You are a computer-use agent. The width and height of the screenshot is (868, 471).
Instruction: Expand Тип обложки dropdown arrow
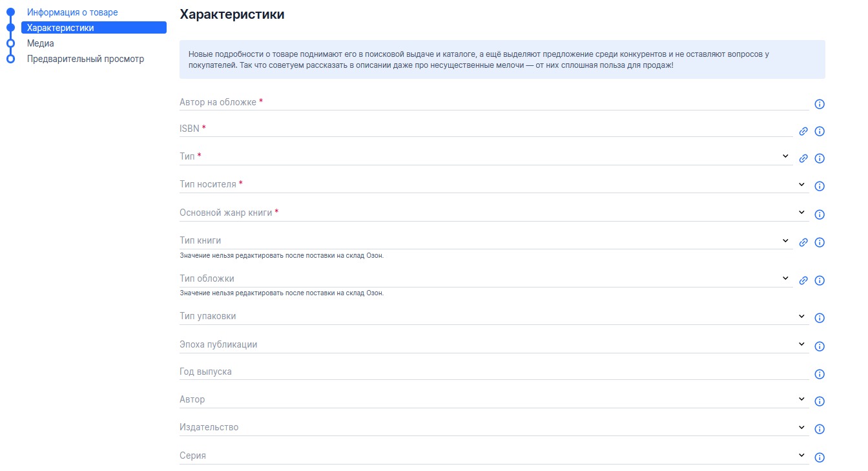point(785,278)
